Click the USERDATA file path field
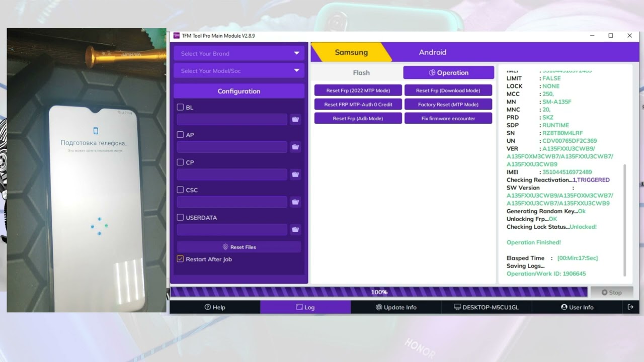 click(x=232, y=230)
